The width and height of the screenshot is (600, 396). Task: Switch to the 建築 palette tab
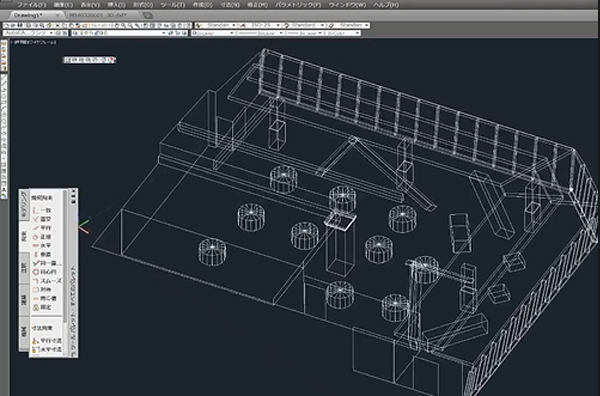tap(24, 300)
